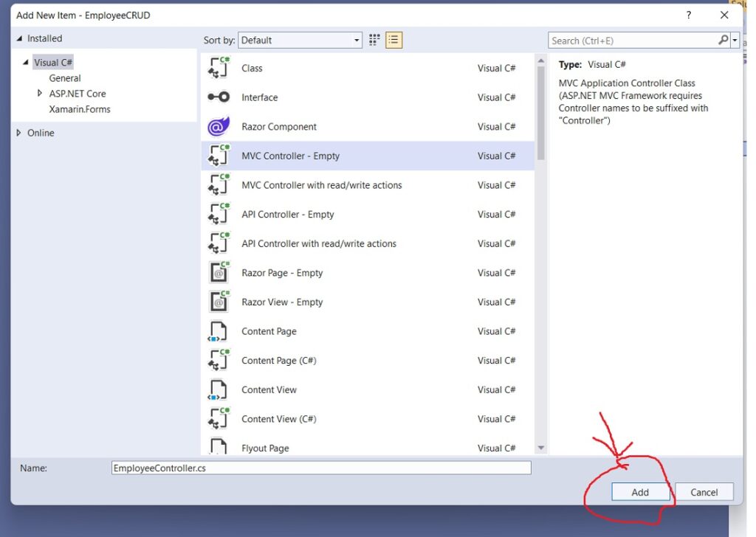
Task: Pick the Content Page icon
Action: click(x=219, y=331)
